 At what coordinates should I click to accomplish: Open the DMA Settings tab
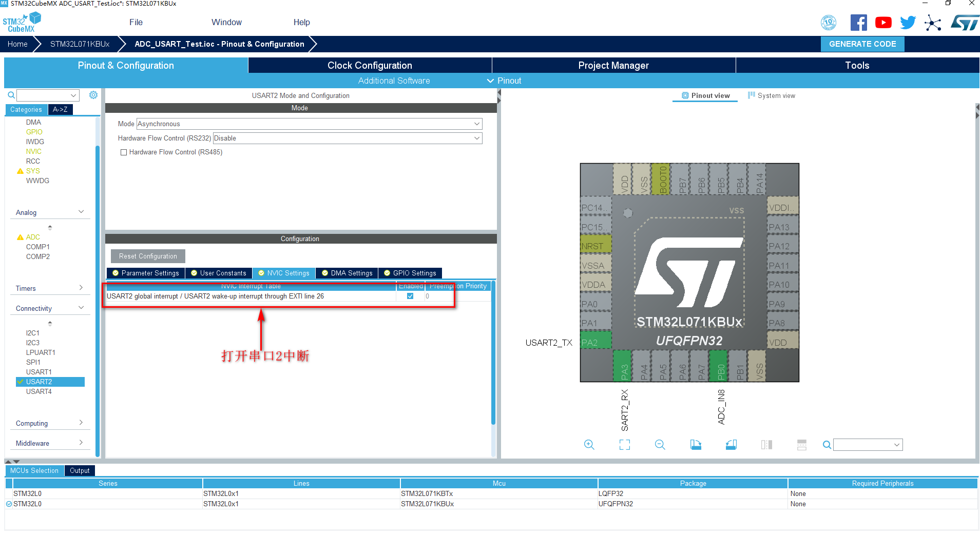point(347,273)
